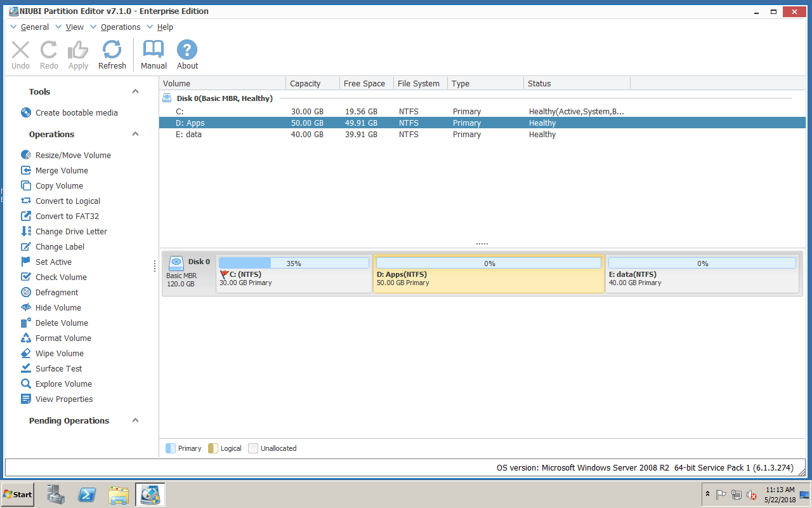Click the 0% usage bar of E: data
The image size is (812, 508).
(702, 263)
